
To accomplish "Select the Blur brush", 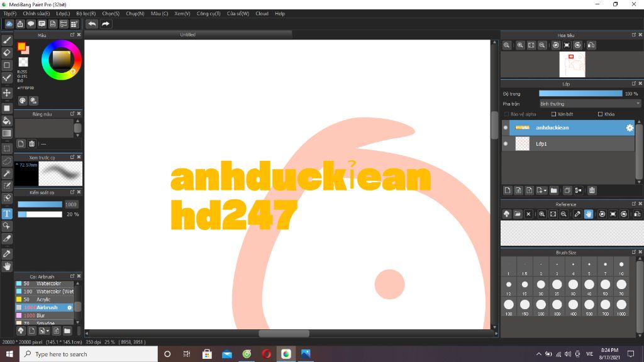I will [45, 315].
